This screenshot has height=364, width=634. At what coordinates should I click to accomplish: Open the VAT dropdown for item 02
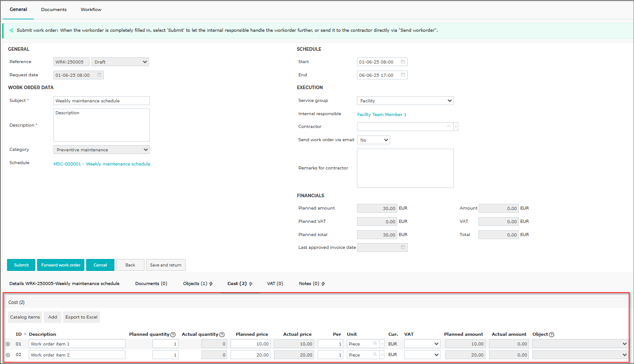(x=422, y=355)
